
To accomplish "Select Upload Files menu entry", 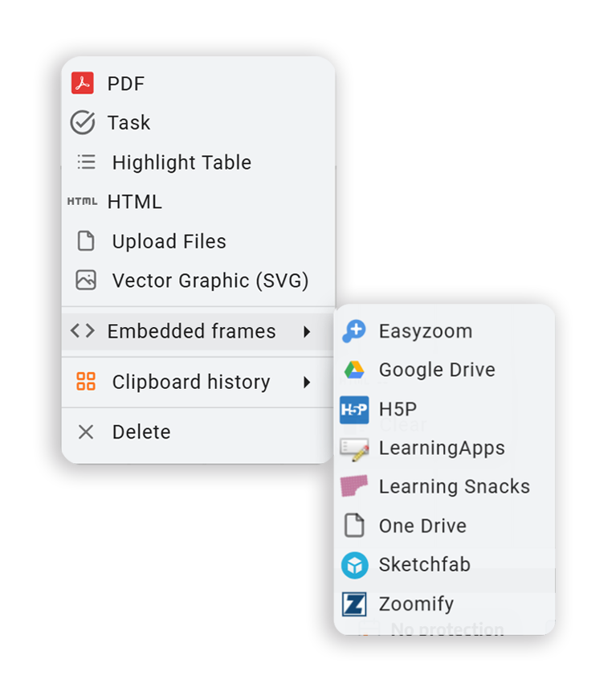I will 169,241.
